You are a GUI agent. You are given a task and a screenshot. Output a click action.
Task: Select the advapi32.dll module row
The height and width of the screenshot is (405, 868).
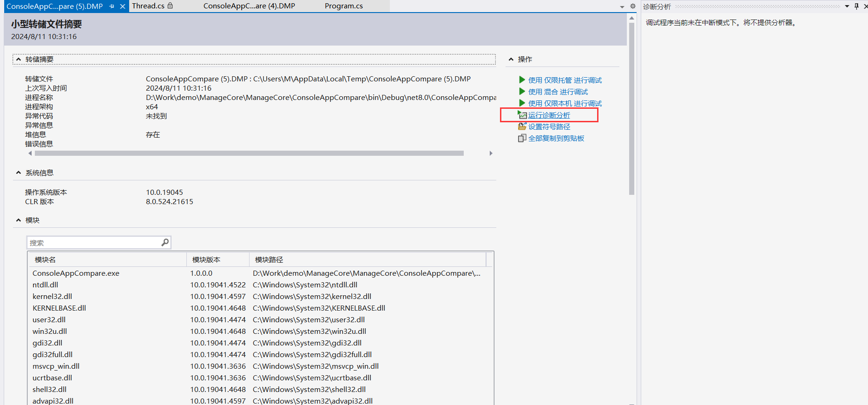[260, 400]
